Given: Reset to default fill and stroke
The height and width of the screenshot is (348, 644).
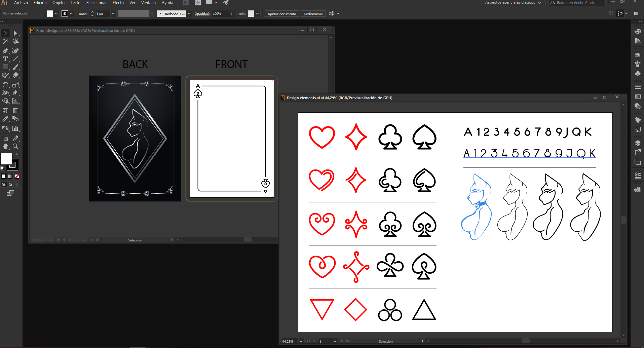Looking at the screenshot, I should (x=2, y=168).
